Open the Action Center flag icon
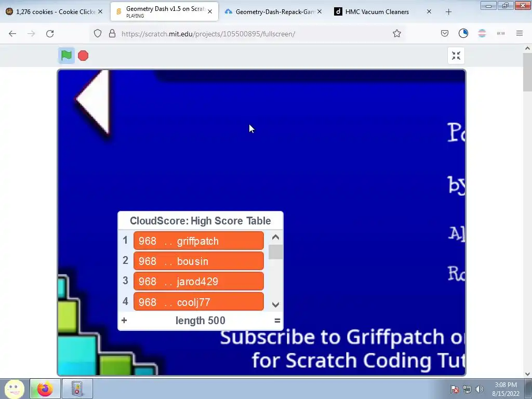 point(455,389)
